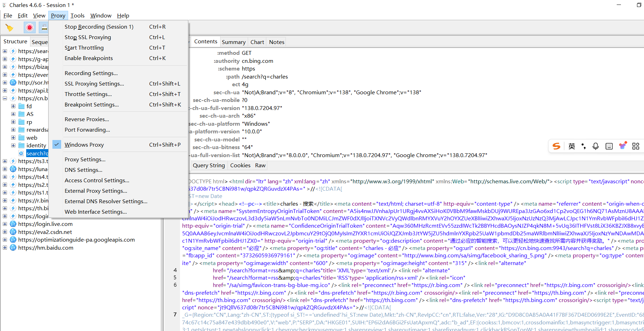Expand the rewardsa folder node
Image resolution: width=644 pixels, height=331 pixels.
coord(13,130)
